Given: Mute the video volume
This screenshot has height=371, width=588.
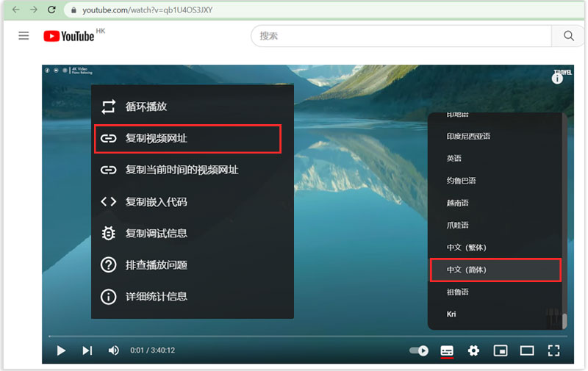Looking at the screenshot, I should point(113,350).
